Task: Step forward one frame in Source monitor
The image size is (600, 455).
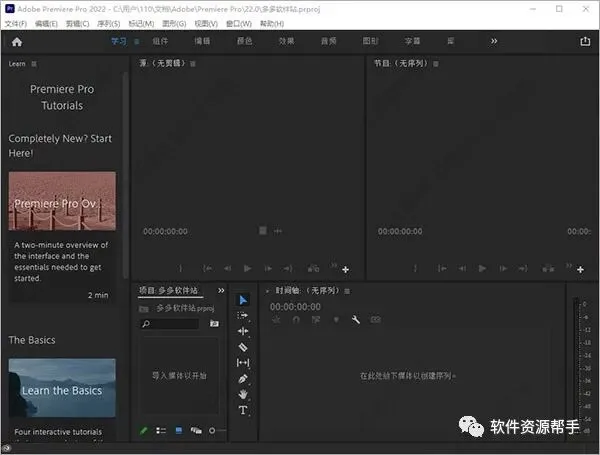Action: pos(268,269)
